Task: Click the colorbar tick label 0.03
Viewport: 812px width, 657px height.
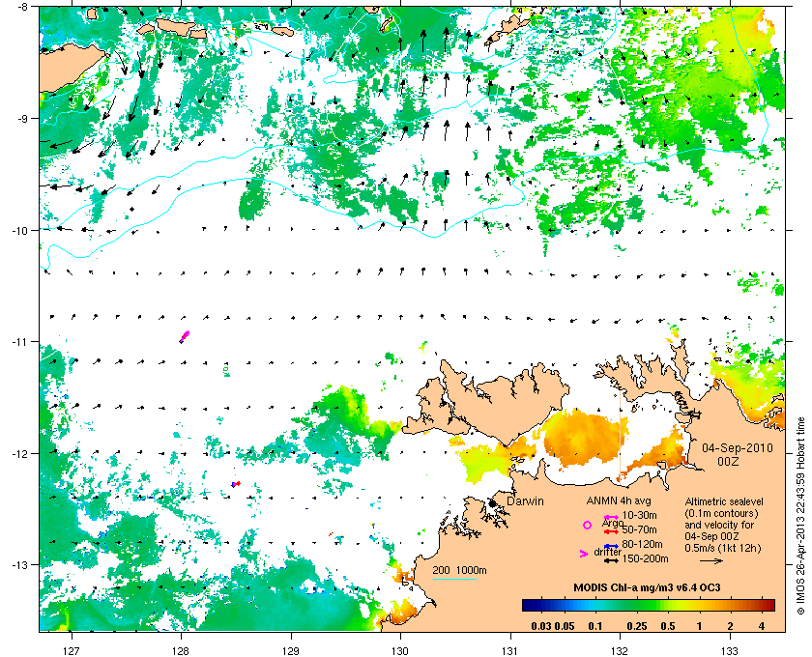Action: [541, 626]
